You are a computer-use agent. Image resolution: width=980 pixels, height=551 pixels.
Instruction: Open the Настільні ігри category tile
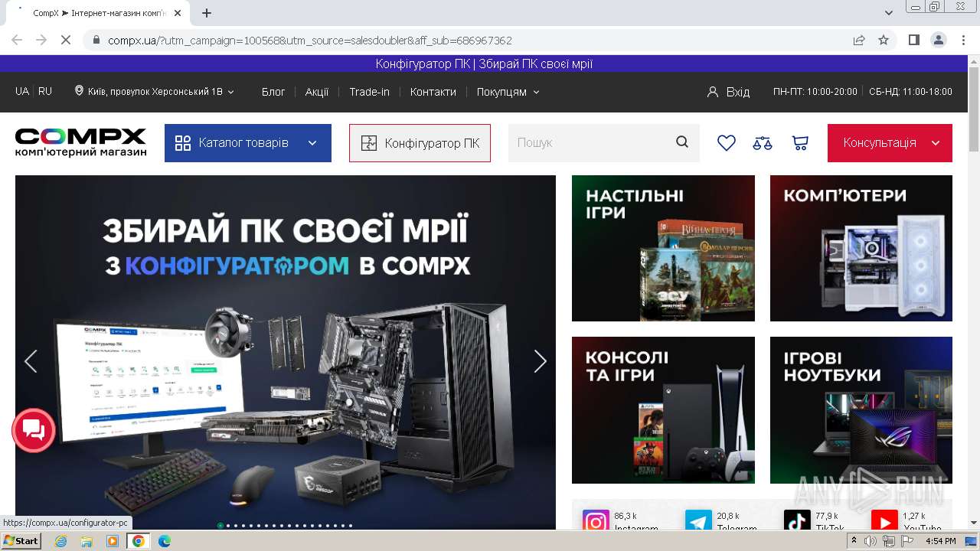tap(663, 248)
